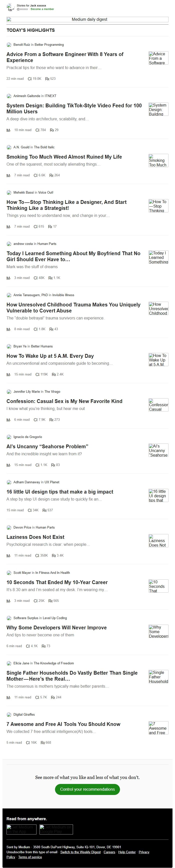The width and height of the screenshot is (175, 868).
Task: Open the Better Programming publication link
Action: [x=49, y=45]
